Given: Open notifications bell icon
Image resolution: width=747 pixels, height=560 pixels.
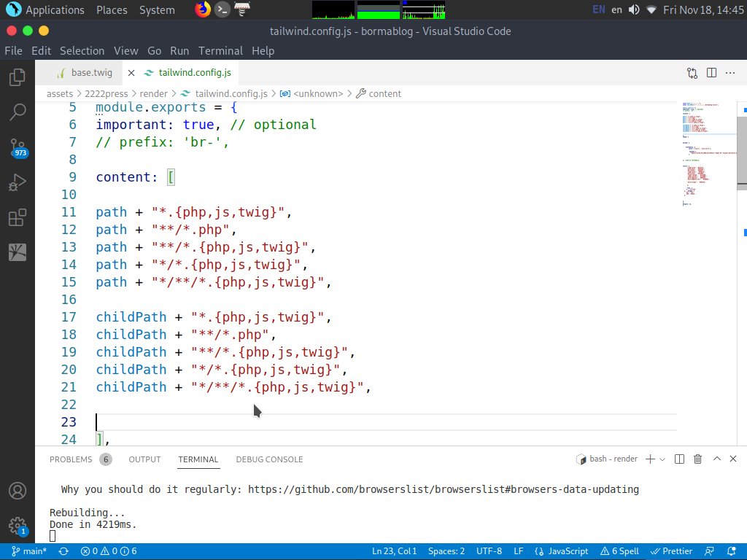Looking at the screenshot, I should tap(732, 551).
